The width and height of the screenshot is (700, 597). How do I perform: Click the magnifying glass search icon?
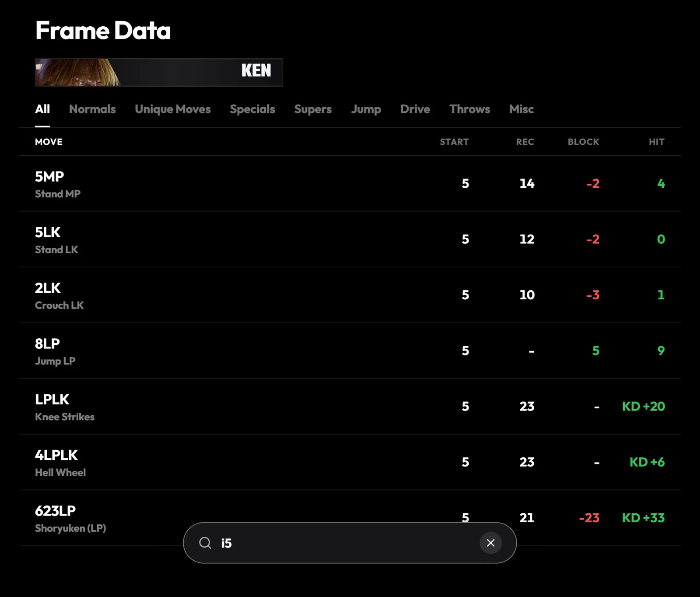tap(205, 543)
